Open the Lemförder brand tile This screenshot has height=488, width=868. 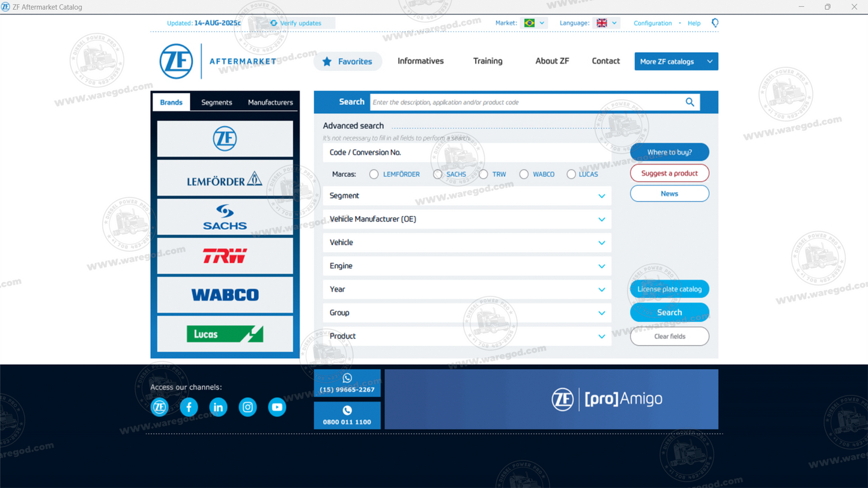[225, 178]
